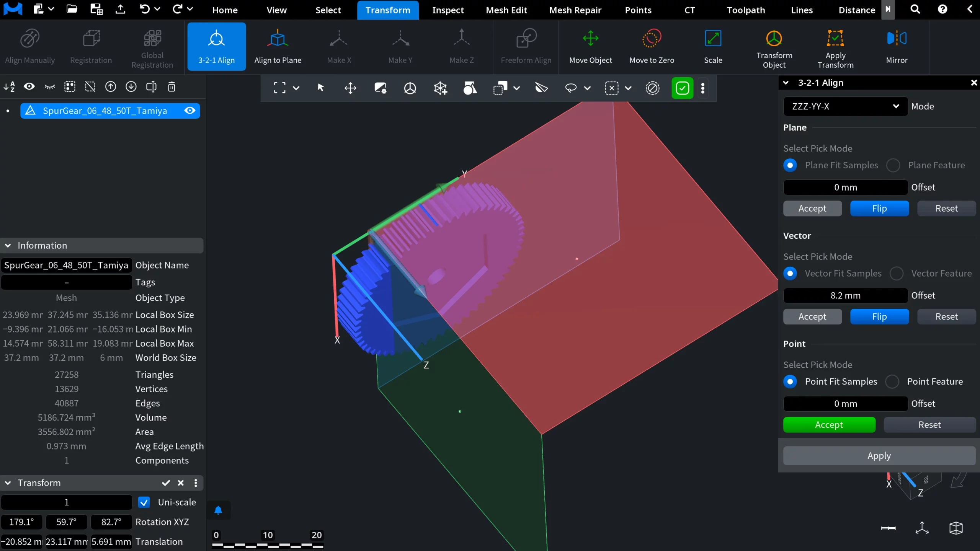Open the Inspect tab
Image resolution: width=980 pixels, height=551 pixels.
pos(448,10)
